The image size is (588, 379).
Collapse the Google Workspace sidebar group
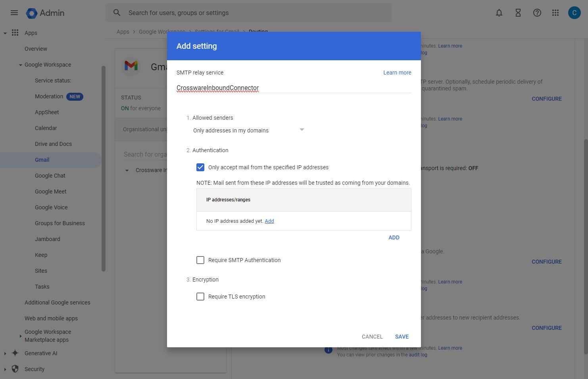point(20,65)
